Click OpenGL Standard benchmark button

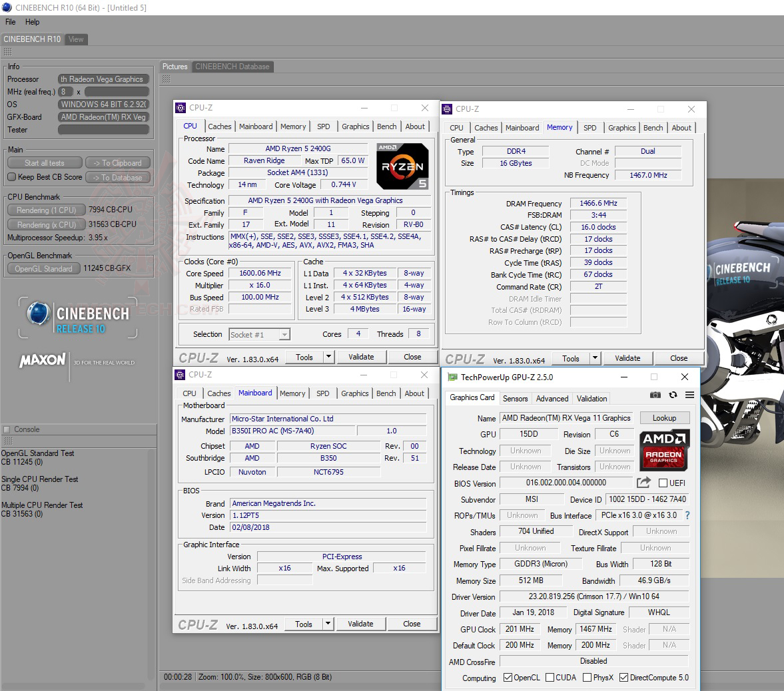(43, 268)
